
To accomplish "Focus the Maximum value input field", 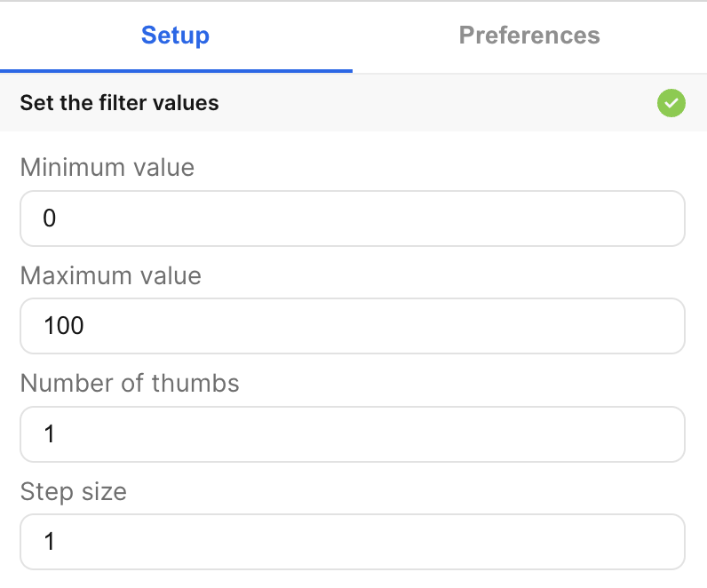I will pyautogui.click(x=353, y=326).
